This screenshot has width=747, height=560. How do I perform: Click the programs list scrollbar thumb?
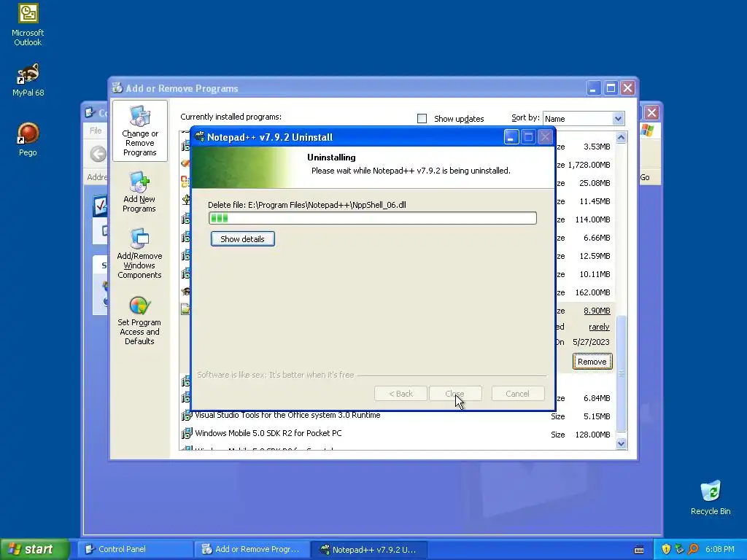click(x=621, y=373)
